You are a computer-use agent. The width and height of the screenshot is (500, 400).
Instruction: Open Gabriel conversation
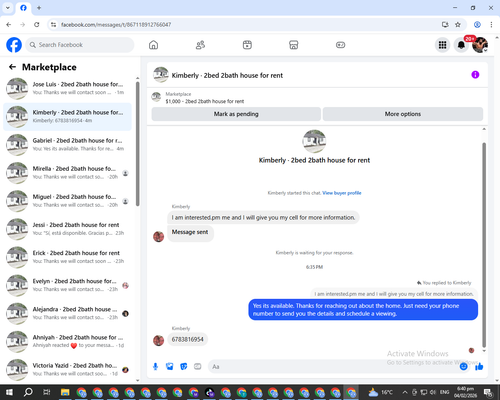67,145
